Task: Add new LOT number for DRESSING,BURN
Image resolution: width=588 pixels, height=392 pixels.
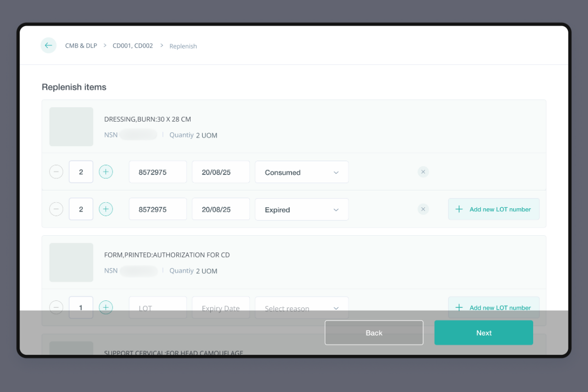Action: tap(494, 209)
